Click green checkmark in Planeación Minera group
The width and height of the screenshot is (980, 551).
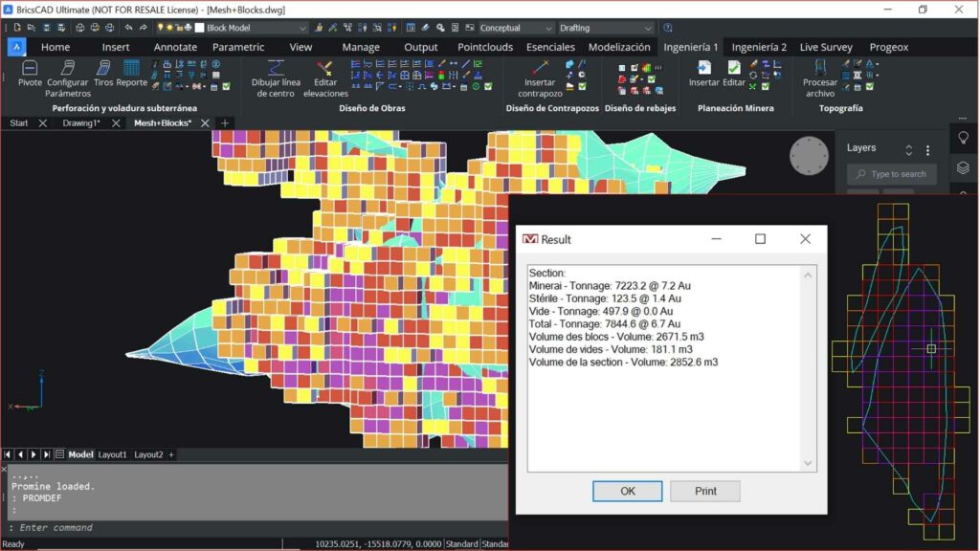click(x=766, y=87)
